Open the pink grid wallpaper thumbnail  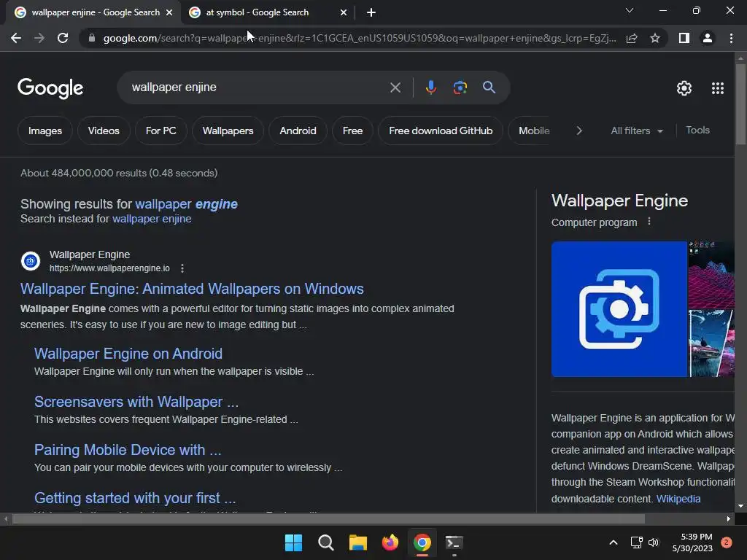pos(712,275)
